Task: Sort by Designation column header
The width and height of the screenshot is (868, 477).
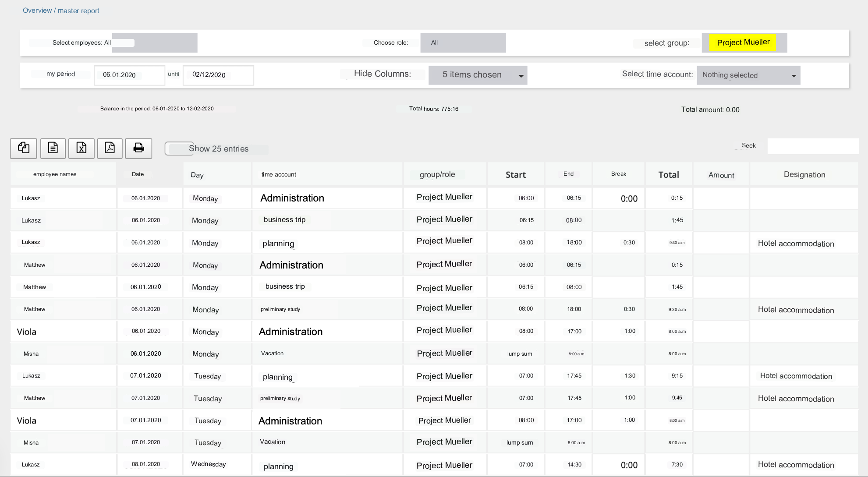Action: tap(804, 174)
